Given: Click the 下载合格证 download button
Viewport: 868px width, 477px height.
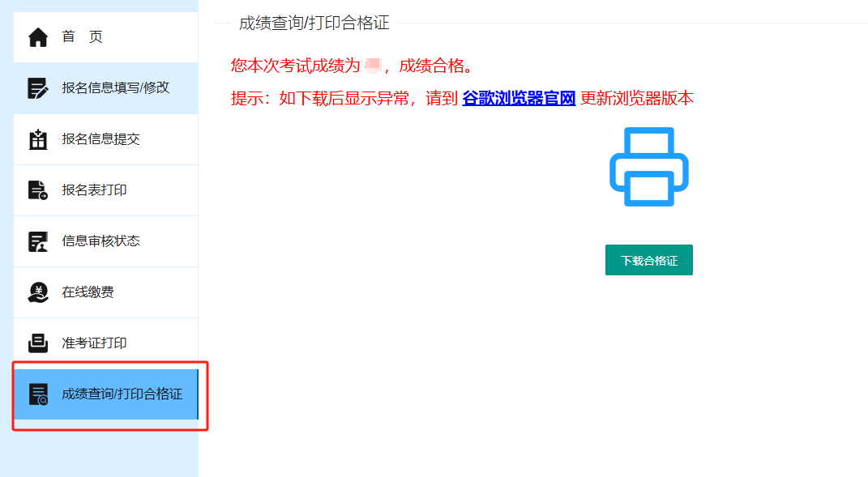Looking at the screenshot, I should [x=648, y=259].
